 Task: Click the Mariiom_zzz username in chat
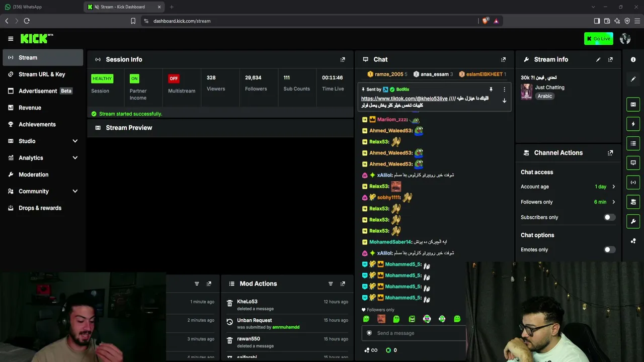(392, 120)
